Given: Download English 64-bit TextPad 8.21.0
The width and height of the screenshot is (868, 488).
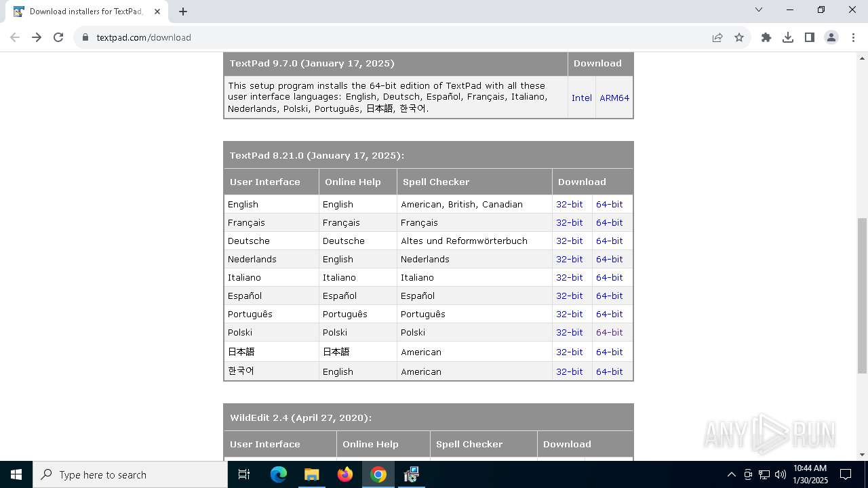Looking at the screenshot, I should (x=610, y=204).
